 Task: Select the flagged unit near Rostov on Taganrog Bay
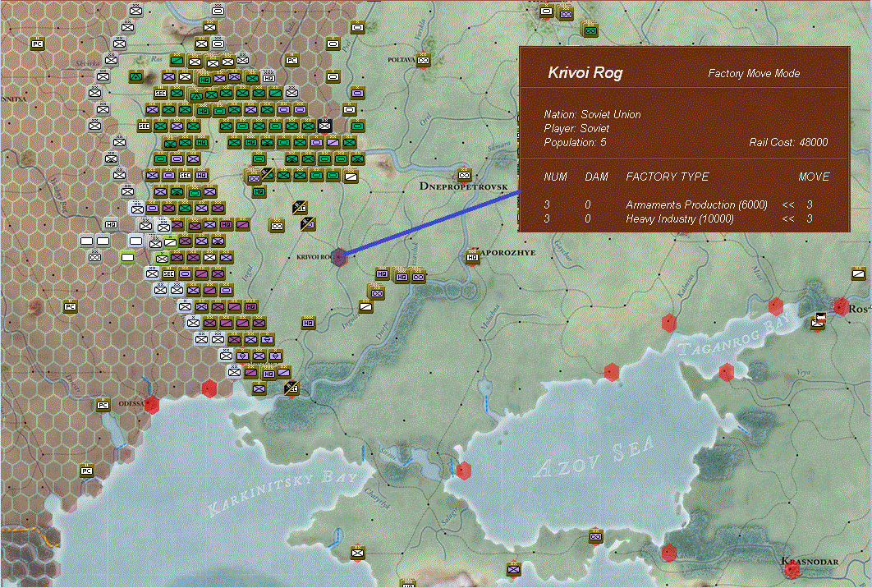click(818, 321)
